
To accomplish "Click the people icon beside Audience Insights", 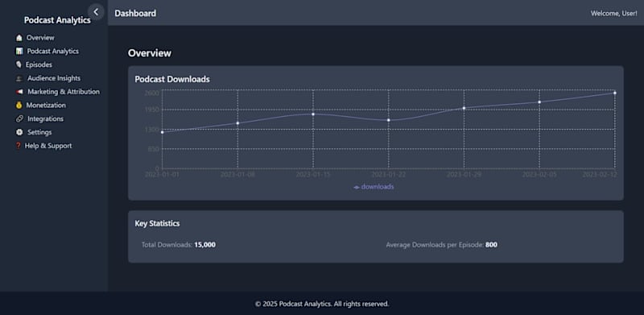I will (x=19, y=78).
